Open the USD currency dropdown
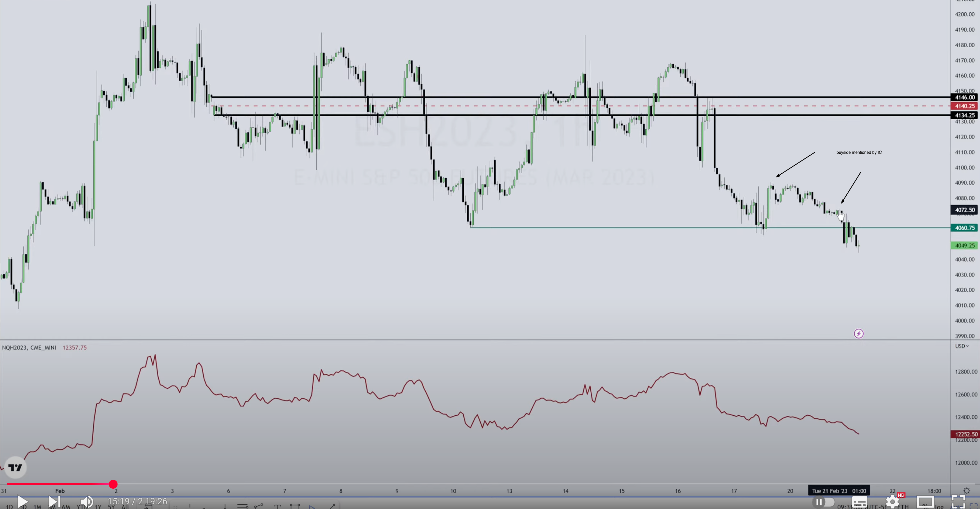The image size is (980, 509). click(x=962, y=346)
